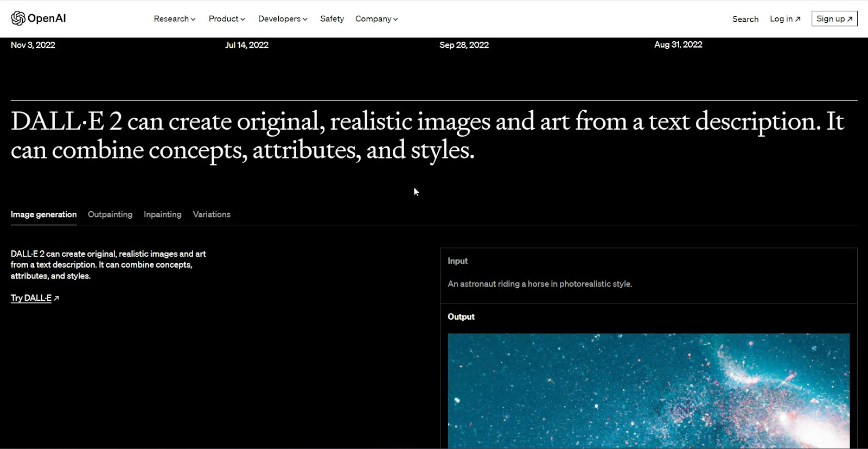Expand the Product dropdown menu

(227, 19)
